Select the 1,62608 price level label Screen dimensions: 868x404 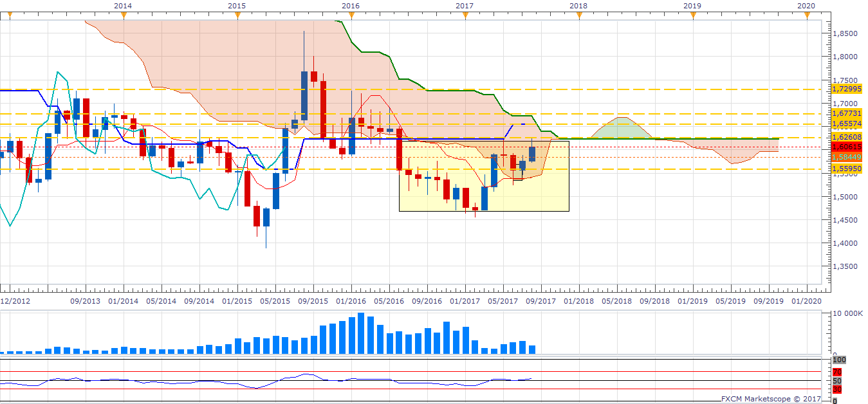coord(846,137)
